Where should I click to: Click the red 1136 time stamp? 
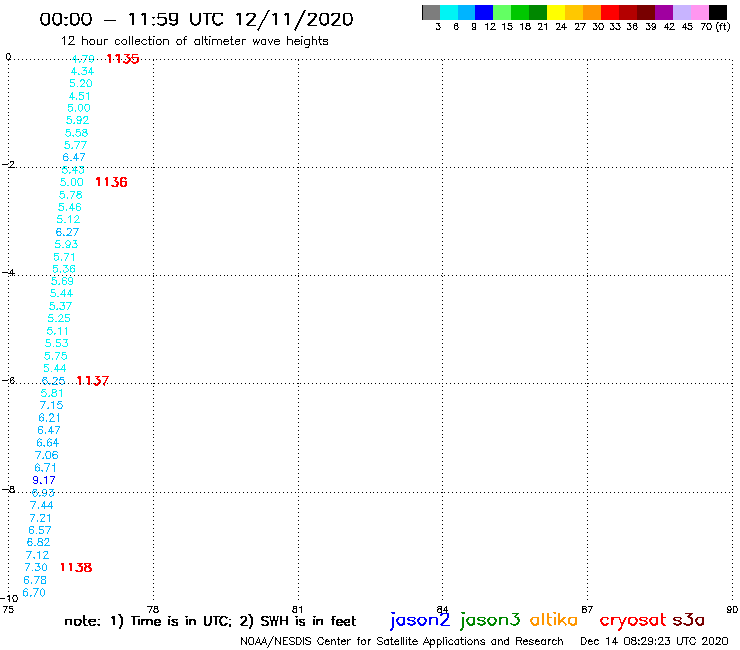tap(111, 182)
